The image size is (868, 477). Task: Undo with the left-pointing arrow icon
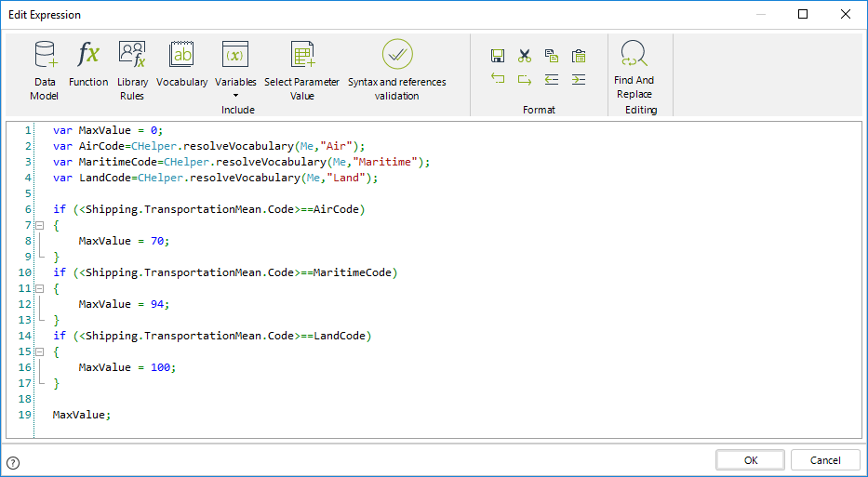tap(497, 80)
